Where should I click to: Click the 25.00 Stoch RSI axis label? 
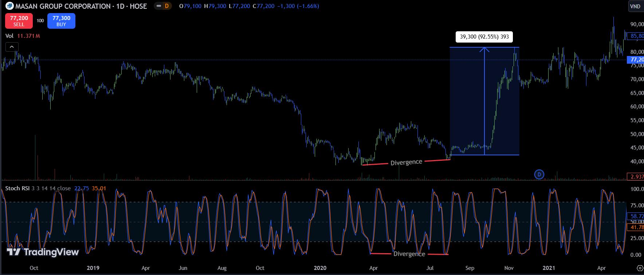pyautogui.click(x=636, y=238)
